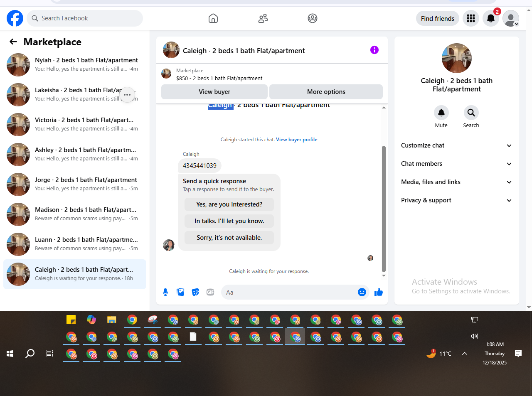
Task: Click the sender avatar beside quick responses
Action: (169, 245)
